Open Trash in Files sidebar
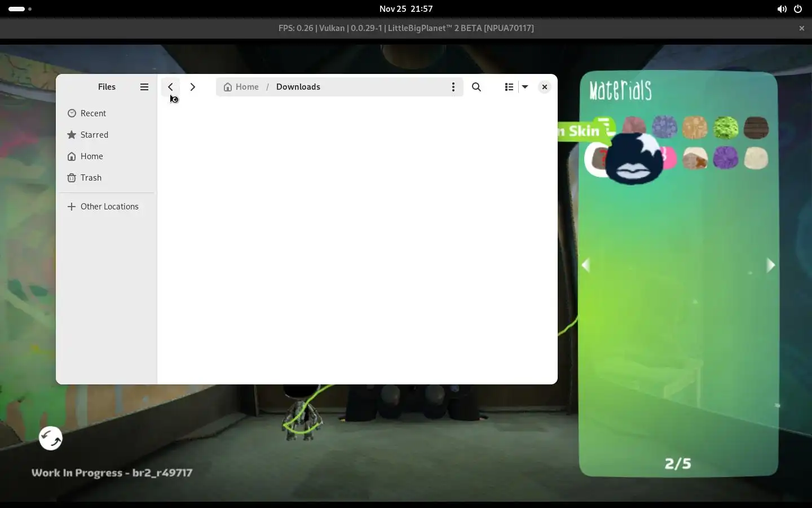Image resolution: width=812 pixels, height=508 pixels. 107,178
